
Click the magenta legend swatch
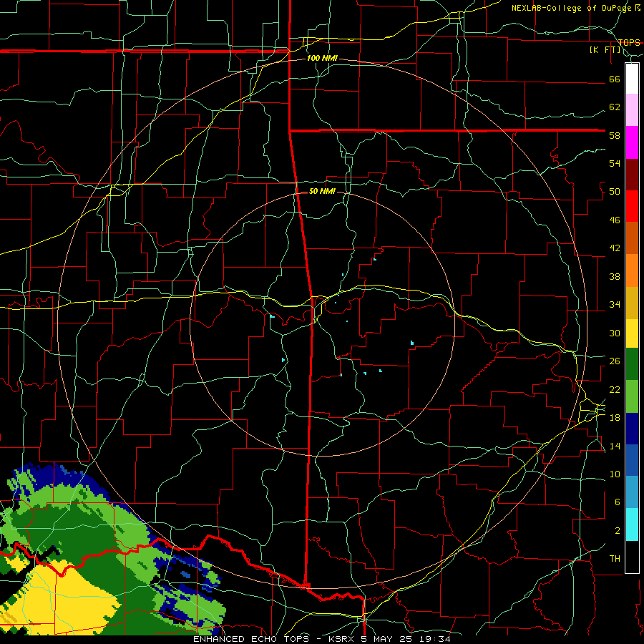632,142
